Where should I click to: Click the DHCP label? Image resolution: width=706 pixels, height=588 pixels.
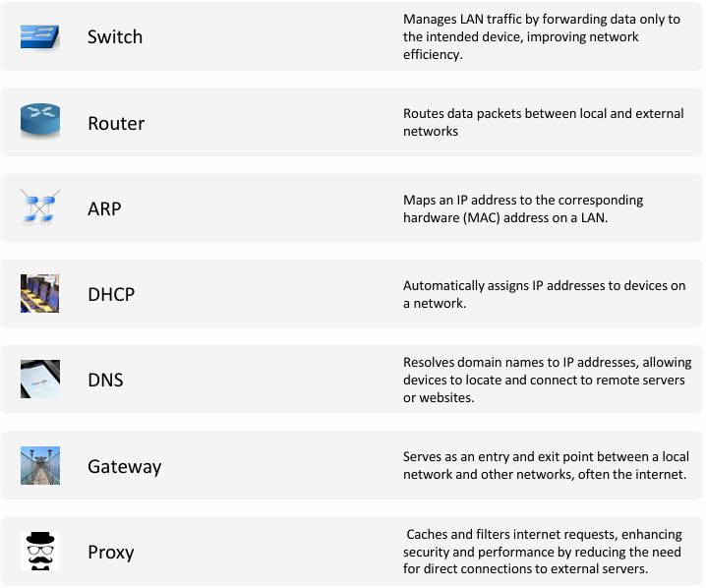111,294
